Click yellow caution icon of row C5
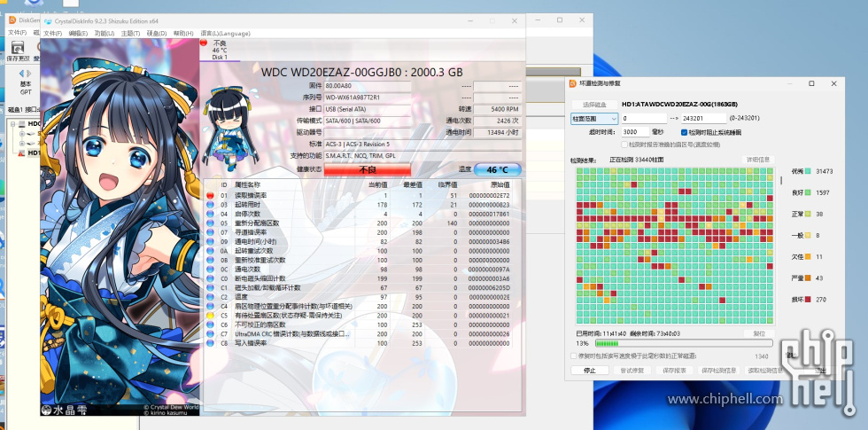 coord(210,316)
